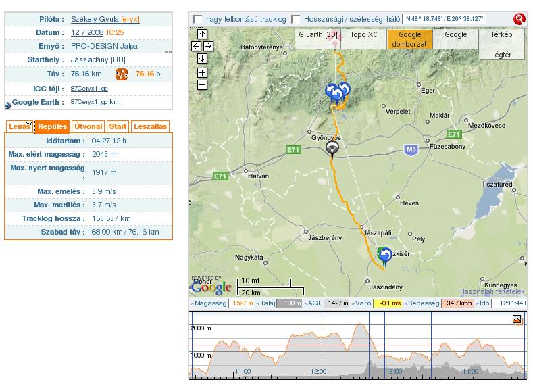Zoom in the map with plus button

[202, 72]
